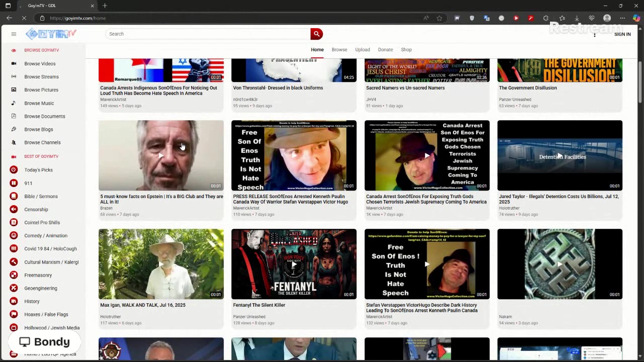The image size is (644, 362).
Task: Click the title 'The Government Disillusion'
Action: (x=528, y=88)
